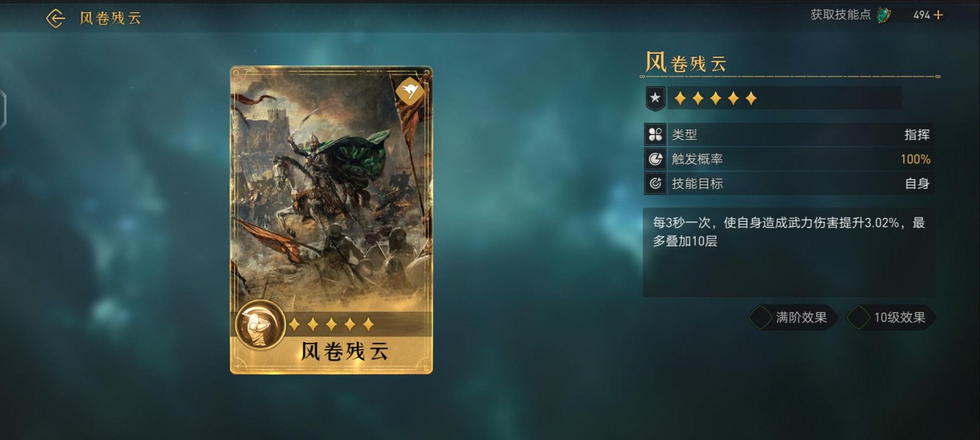Click the 494 skill point counter

pyautogui.click(x=921, y=16)
